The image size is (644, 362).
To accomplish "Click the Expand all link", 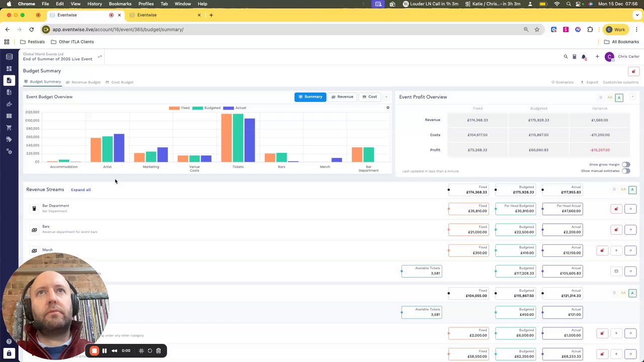I will (x=80, y=190).
